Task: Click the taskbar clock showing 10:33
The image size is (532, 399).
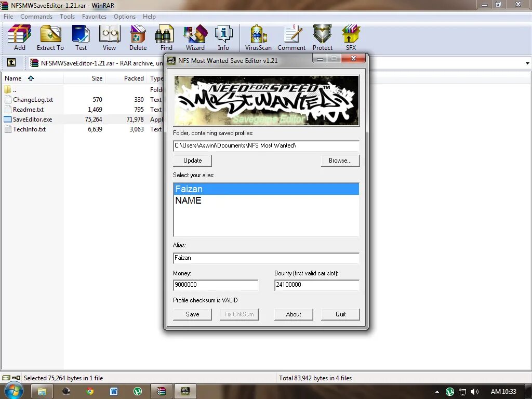Action: (x=503, y=392)
